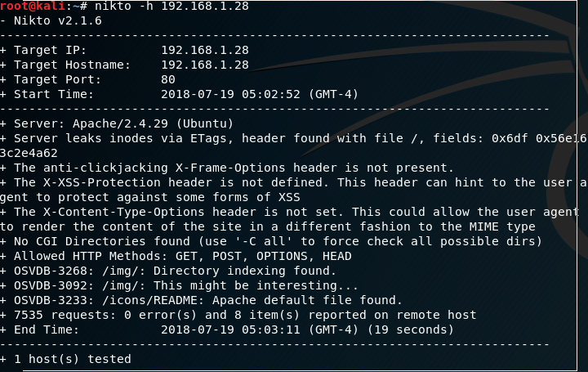Click the OSVDB-3233 /icons/README entry
The image size is (588, 372).
pyautogui.click(x=201, y=300)
